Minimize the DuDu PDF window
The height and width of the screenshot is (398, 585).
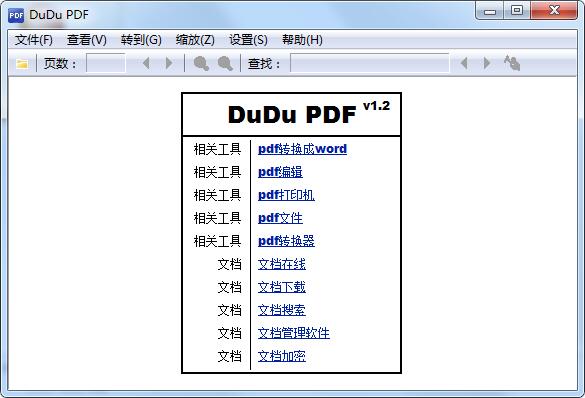click(489, 11)
